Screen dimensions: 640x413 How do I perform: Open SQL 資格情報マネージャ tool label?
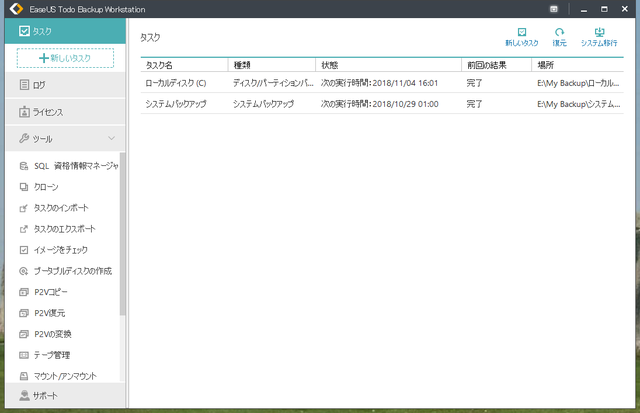click(76, 166)
